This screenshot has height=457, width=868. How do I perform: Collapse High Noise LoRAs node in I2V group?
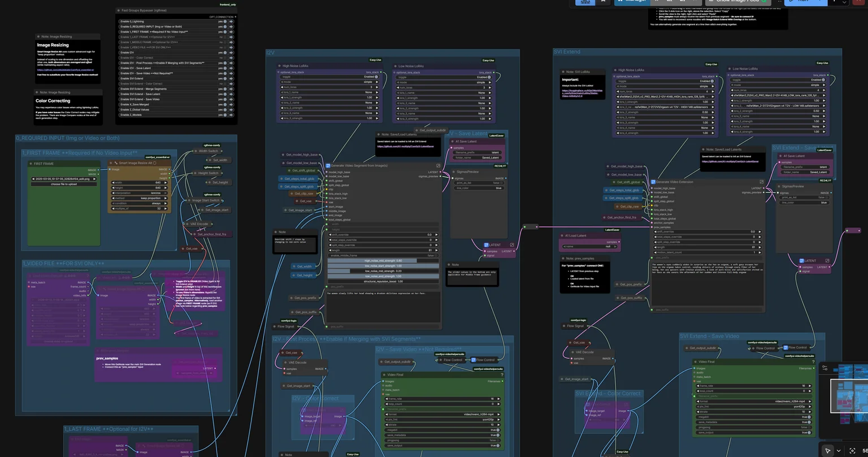point(280,66)
